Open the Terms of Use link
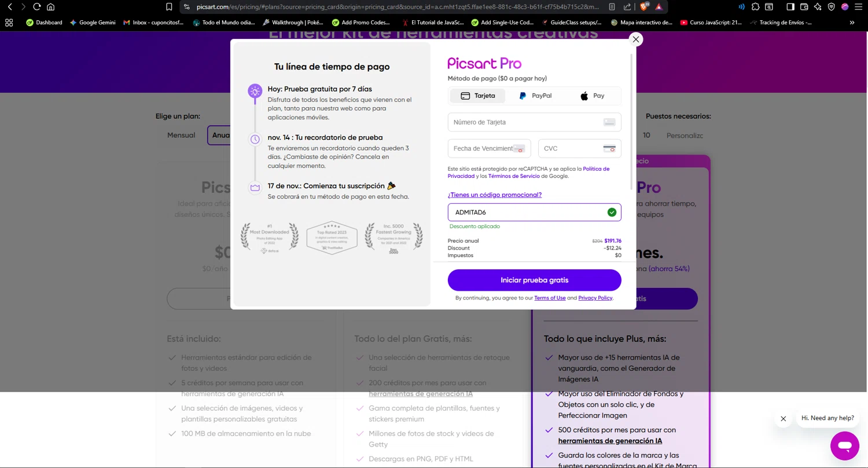 (550, 298)
